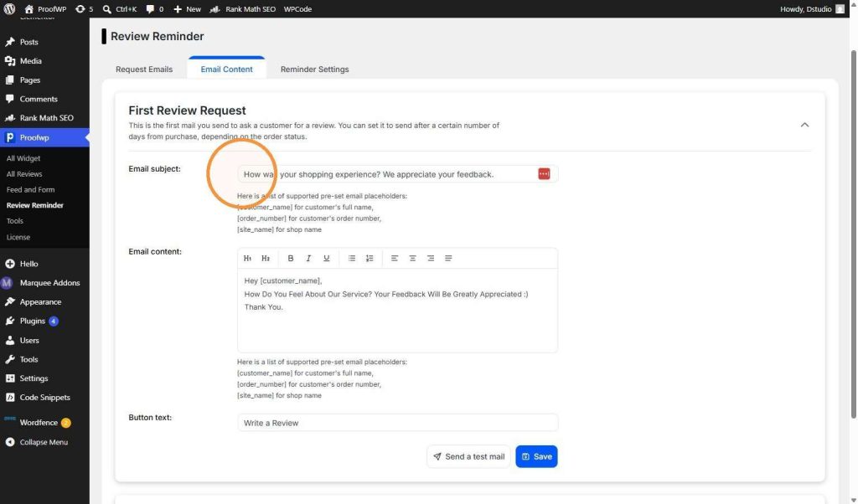
Task: Open WPCode in the admin bar
Action: click(x=297, y=8)
